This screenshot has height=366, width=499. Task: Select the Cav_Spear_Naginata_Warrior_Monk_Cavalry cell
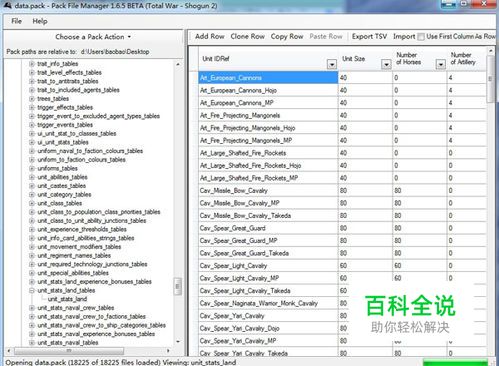coord(268,303)
